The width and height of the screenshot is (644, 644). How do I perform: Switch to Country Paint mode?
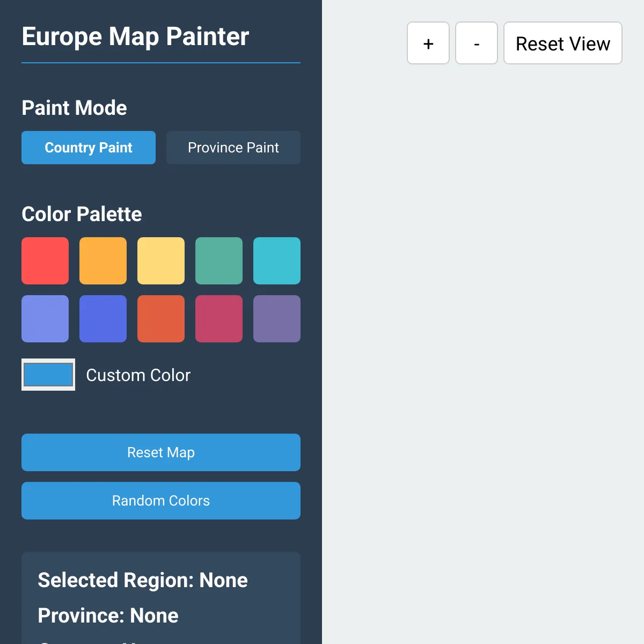pos(89,148)
